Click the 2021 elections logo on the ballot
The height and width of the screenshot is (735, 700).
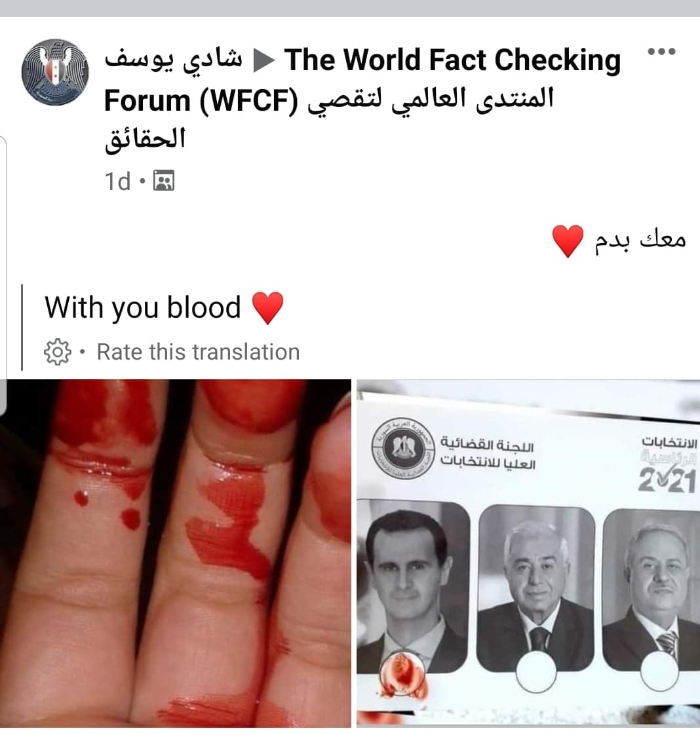pos(668,464)
